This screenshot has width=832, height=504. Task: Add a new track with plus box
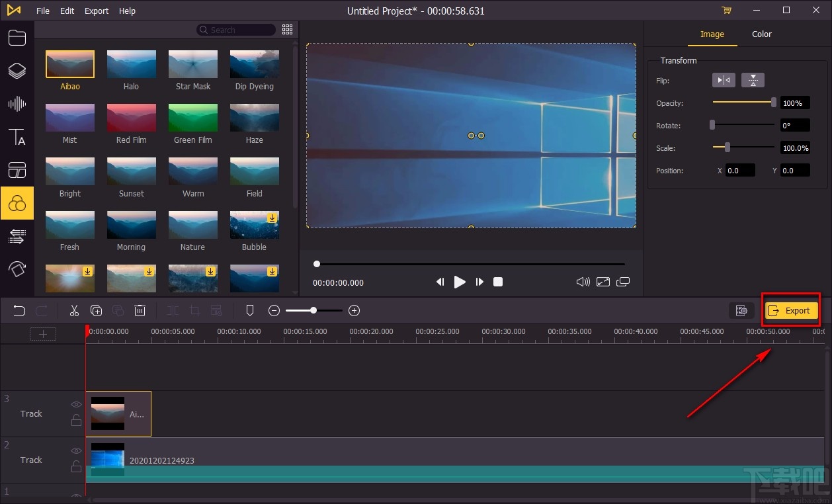pyautogui.click(x=43, y=334)
